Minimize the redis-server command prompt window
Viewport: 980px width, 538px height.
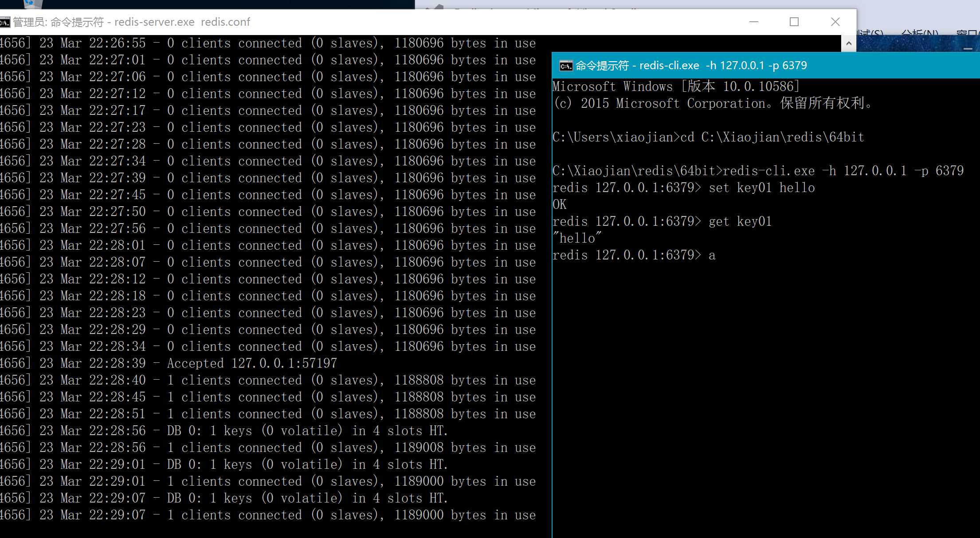pyautogui.click(x=754, y=22)
